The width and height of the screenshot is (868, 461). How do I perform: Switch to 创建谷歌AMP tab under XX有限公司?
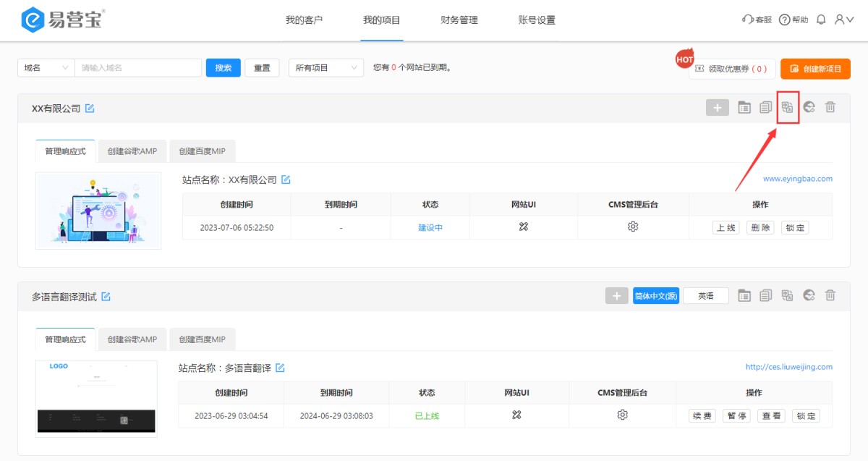pyautogui.click(x=132, y=151)
